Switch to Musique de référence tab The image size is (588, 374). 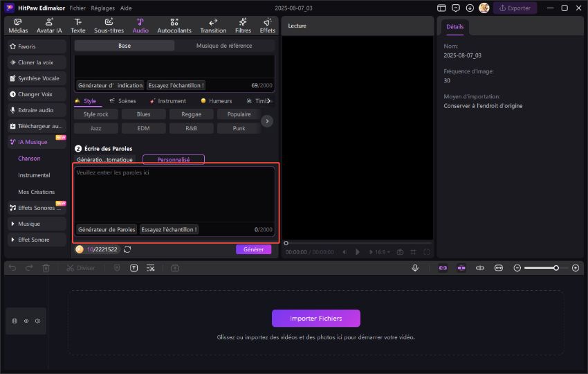224,46
